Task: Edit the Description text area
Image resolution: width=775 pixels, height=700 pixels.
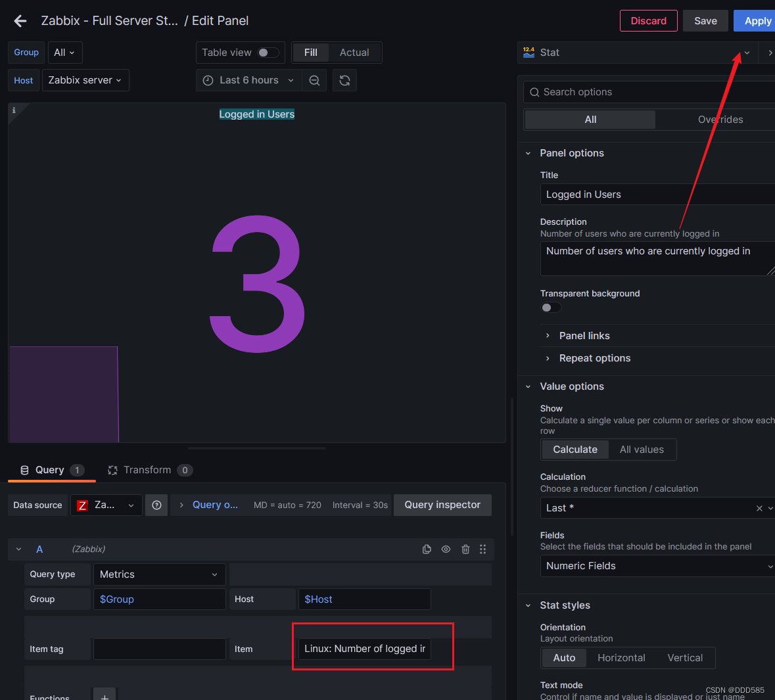Action: pos(657,258)
